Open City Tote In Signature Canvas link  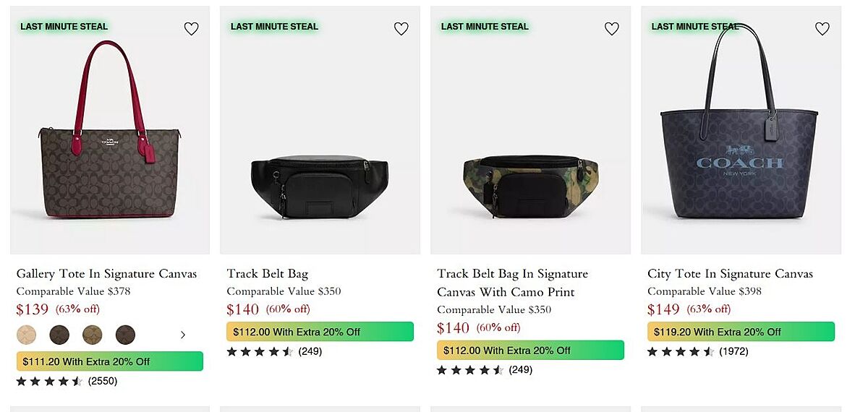(x=730, y=274)
